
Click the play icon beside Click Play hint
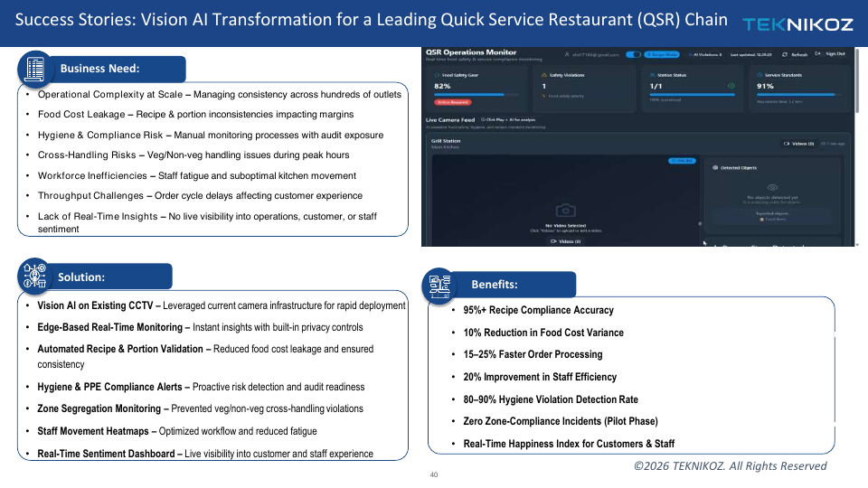click(x=483, y=119)
